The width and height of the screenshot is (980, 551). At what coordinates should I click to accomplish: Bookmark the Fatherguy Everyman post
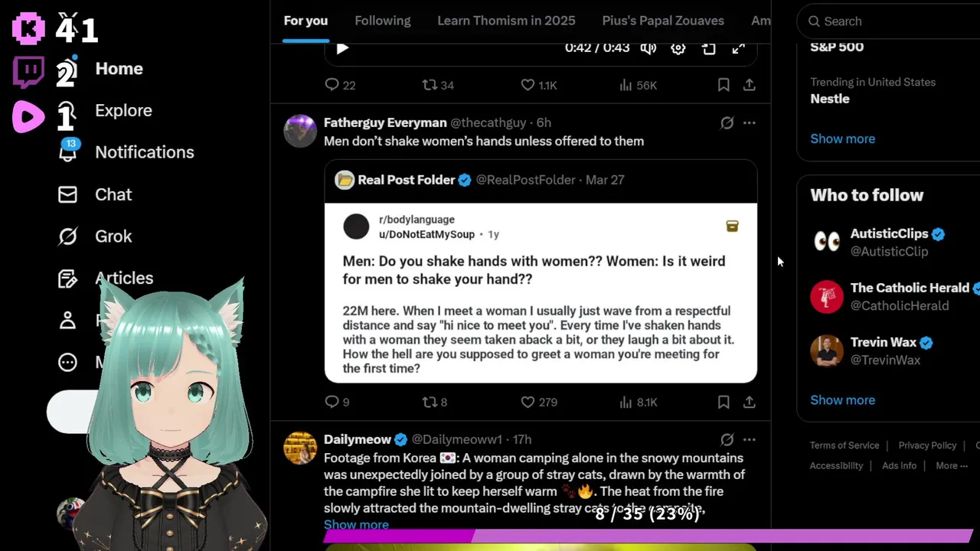pyautogui.click(x=724, y=402)
